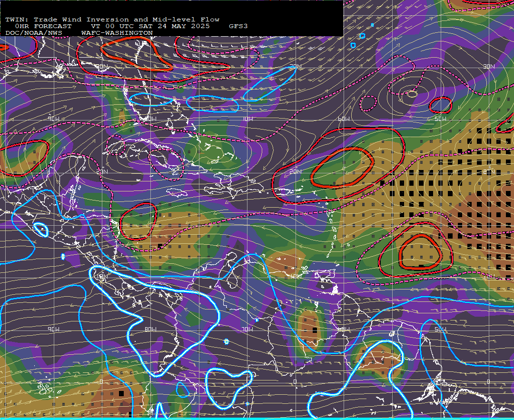Click the 50W label near the Amazon mouth
514x420 pixels.
click(x=441, y=329)
